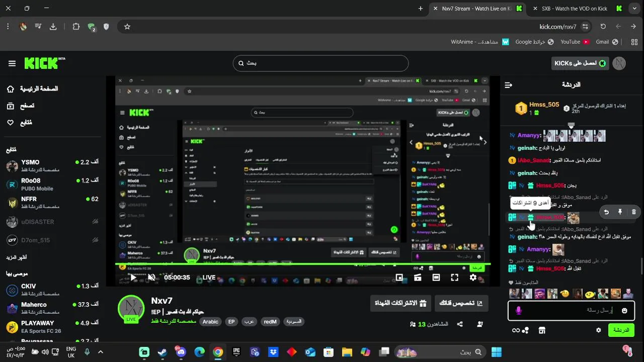Click the purple microphone icon in chat input
This screenshot has height=362, width=644.
(x=519, y=311)
